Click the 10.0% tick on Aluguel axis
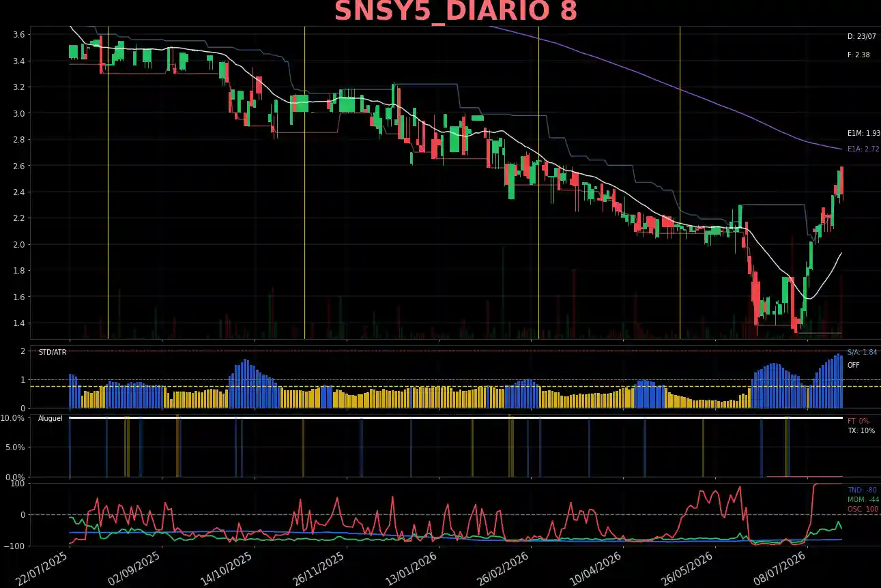 (x=13, y=417)
